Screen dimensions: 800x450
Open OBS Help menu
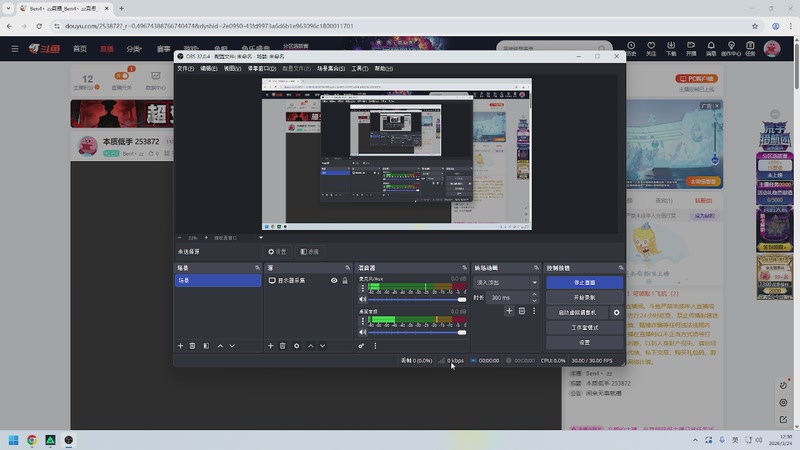(x=384, y=68)
